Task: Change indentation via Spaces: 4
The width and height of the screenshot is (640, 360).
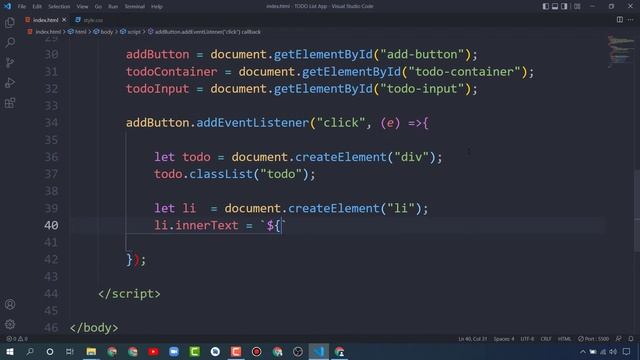Action: click(504, 339)
